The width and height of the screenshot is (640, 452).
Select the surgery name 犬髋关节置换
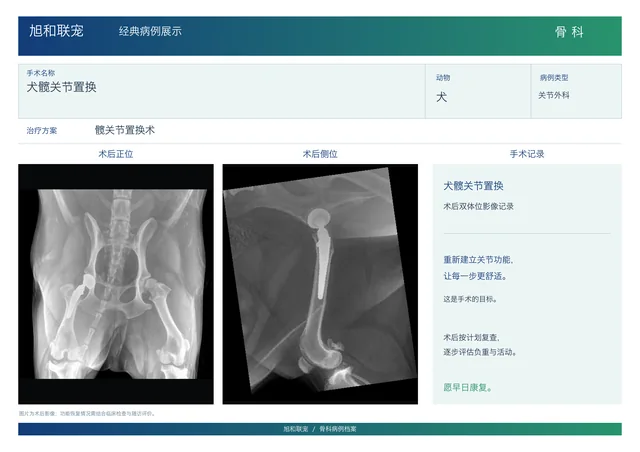point(62,87)
